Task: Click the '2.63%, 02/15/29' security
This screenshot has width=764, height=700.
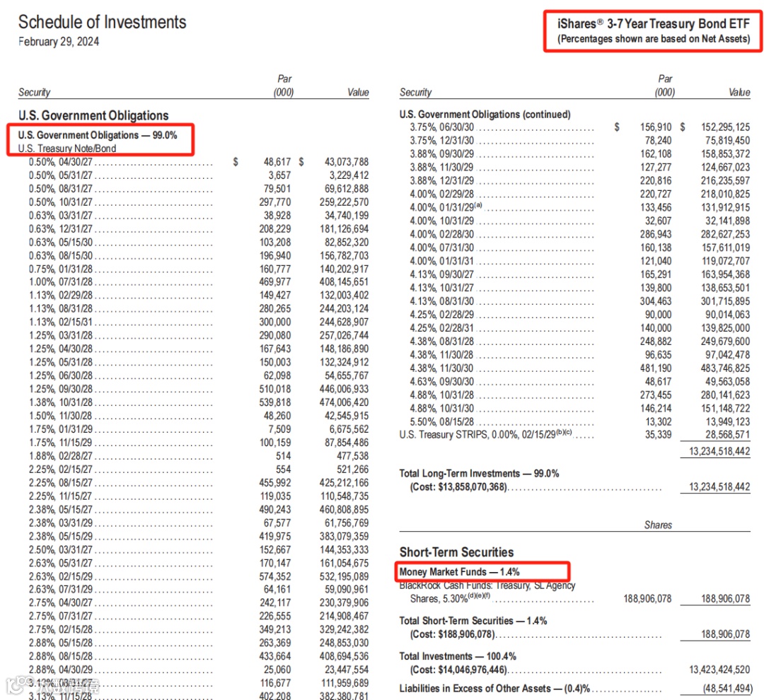Action: tap(60, 576)
